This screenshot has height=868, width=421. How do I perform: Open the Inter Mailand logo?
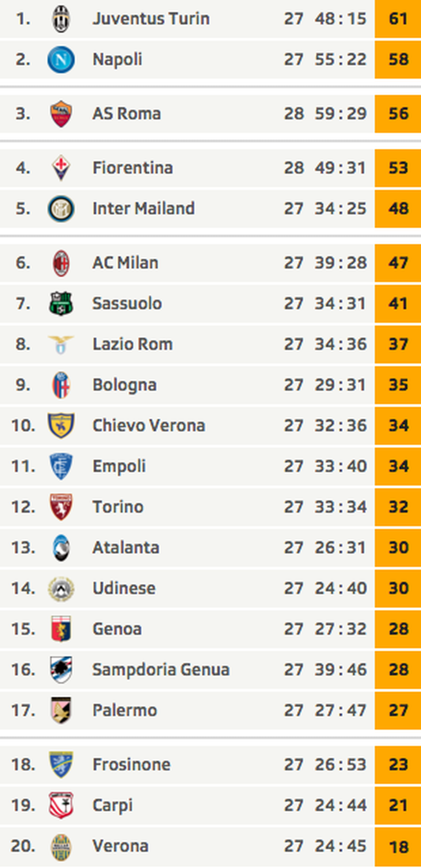coord(61,209)
